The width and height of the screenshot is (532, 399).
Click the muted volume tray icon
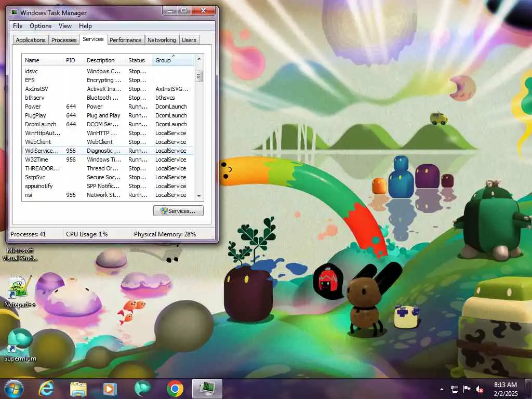tap(480, 389)
